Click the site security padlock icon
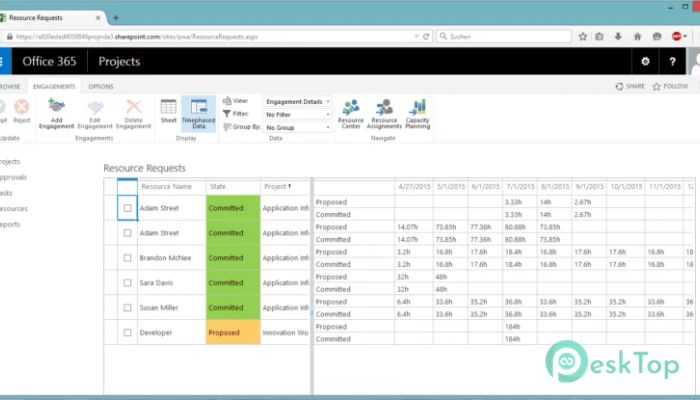The width and height of the screenshot is (700, 400). [x=9, y=37]
